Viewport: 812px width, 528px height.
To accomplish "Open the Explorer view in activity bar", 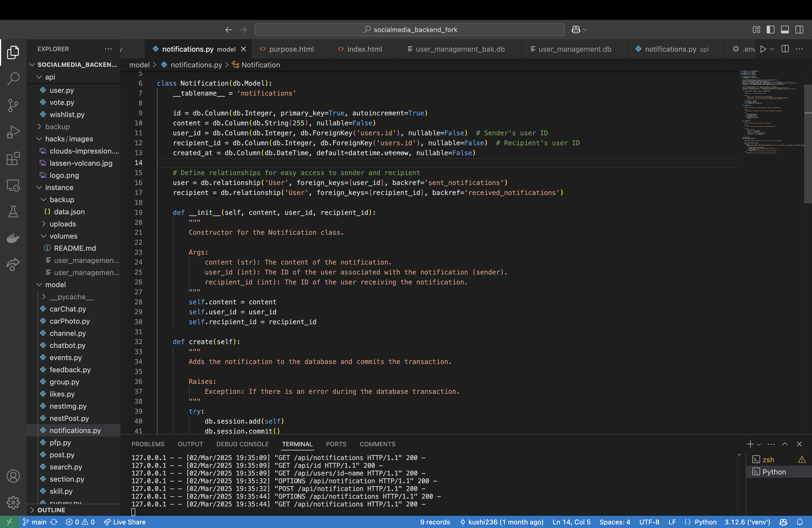I will 13,52.
